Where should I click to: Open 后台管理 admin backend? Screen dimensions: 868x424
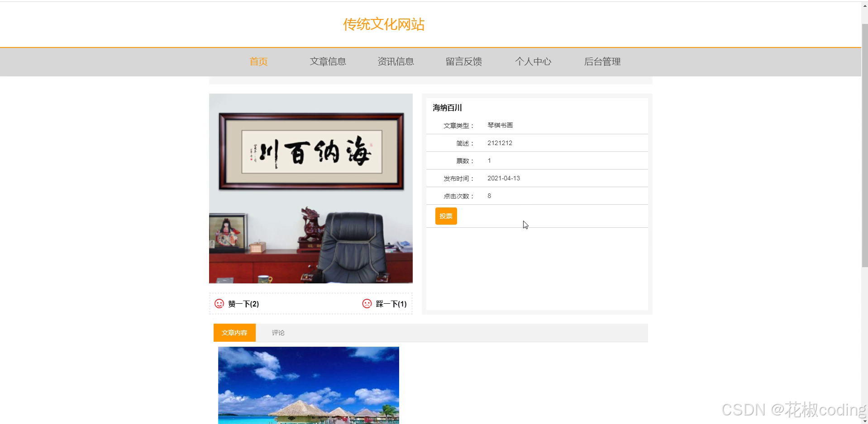click(x=602, y=61)
